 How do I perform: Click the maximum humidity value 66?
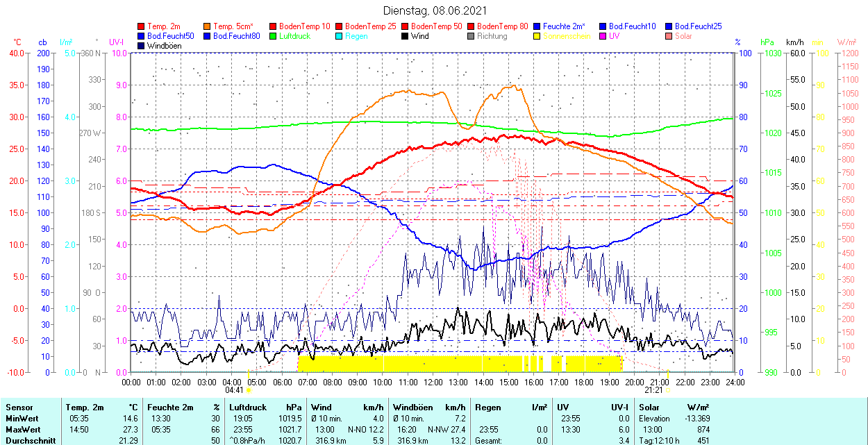[215, 430]
